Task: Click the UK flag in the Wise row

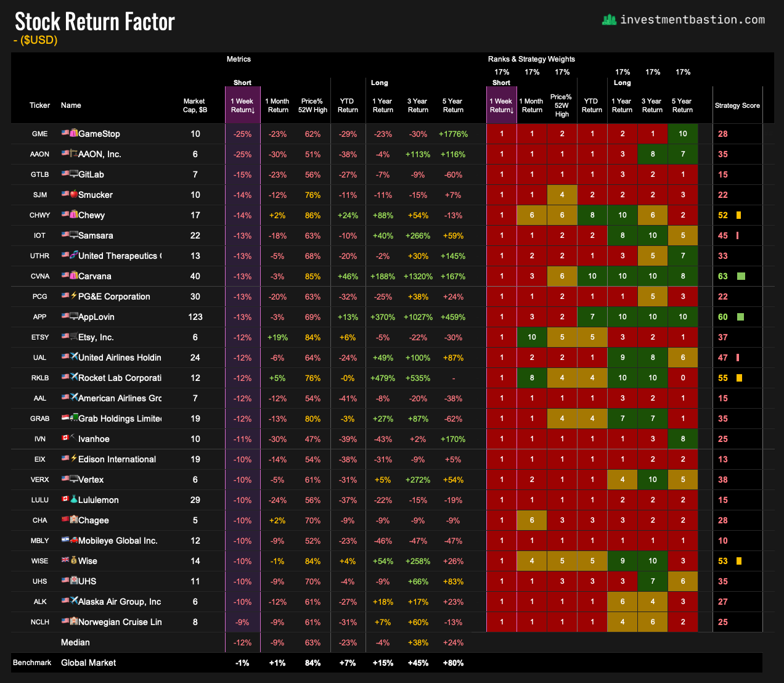Action: coord(65,560)
